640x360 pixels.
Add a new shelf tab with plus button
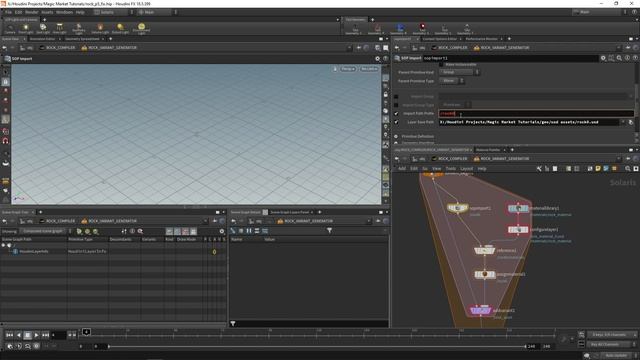44,20
